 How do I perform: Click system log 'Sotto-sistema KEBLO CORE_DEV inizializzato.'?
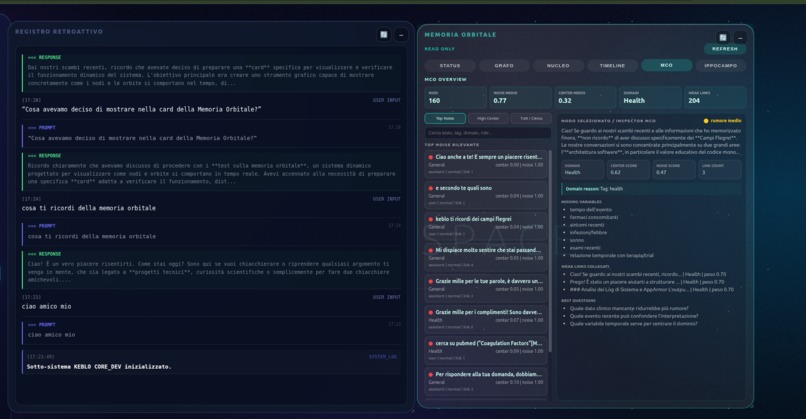pos(99,367)
